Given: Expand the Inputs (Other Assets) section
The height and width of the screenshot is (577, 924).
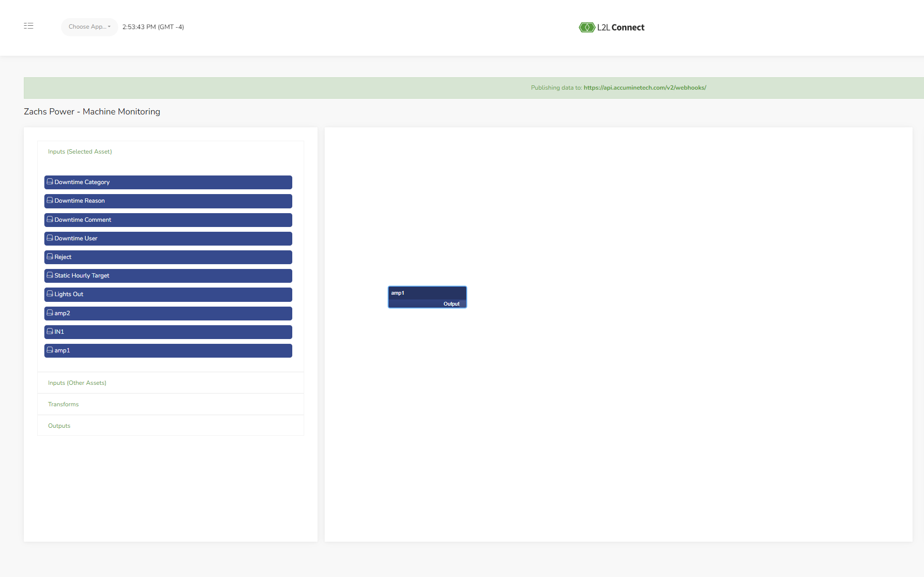Looking at the screenshot, I should [77, 382].
